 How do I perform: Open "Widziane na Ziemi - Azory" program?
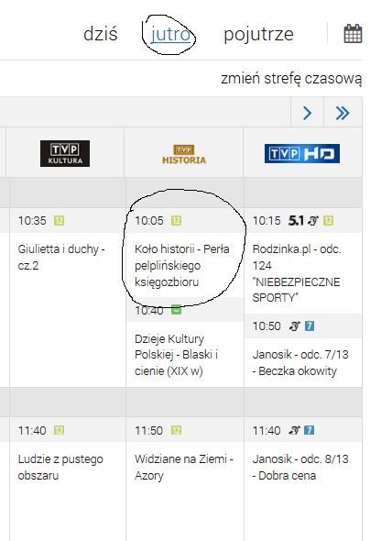pyautogui.click(x=184, y=467)
